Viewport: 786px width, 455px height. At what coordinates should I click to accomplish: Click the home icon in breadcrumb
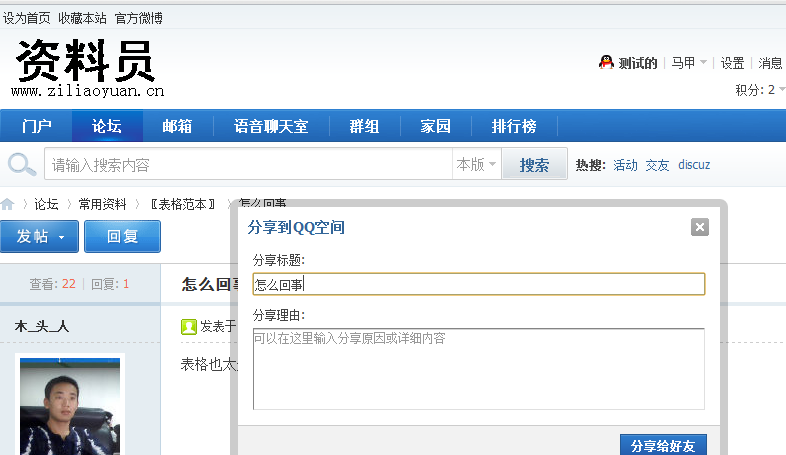pos(8,204)
